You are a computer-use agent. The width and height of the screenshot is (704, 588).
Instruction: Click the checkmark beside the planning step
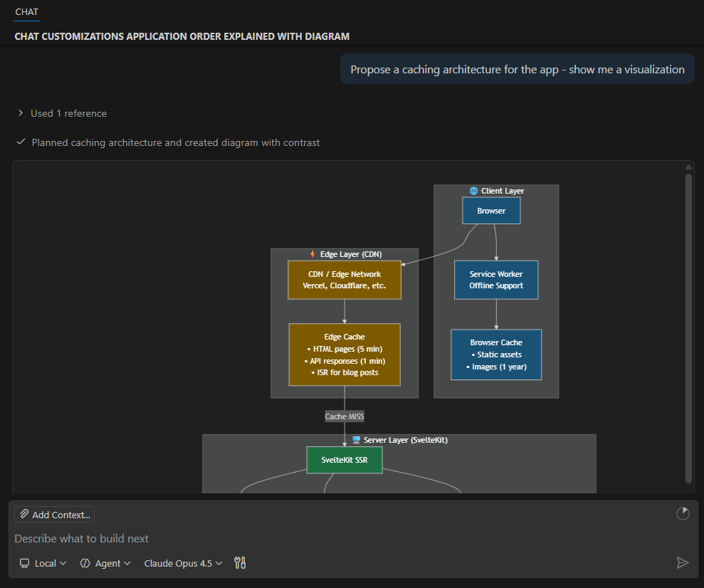pos(21,142)
